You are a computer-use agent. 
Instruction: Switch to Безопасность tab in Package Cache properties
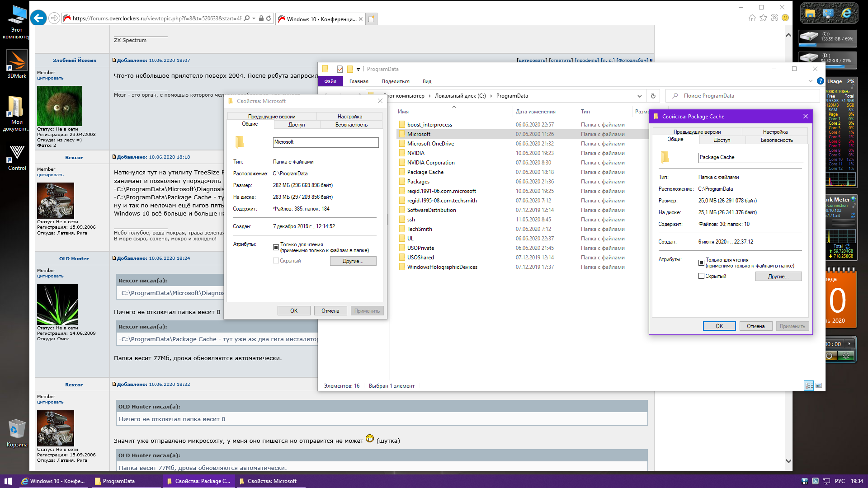(x=776, y=140)
